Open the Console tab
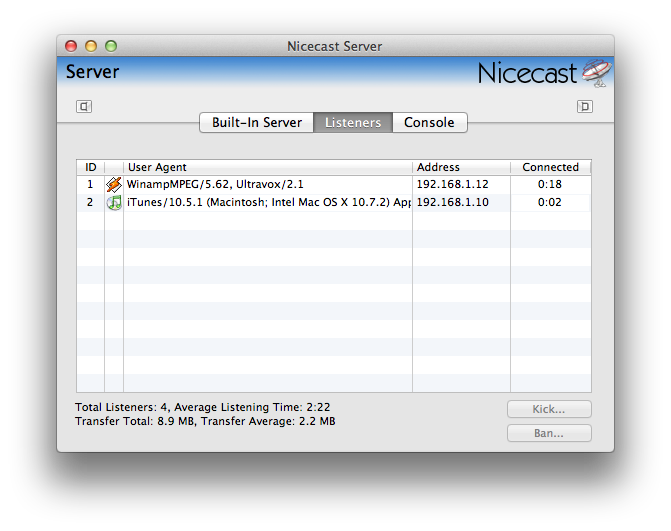Screen dimensions: 671x531 [x=429, y=122]
